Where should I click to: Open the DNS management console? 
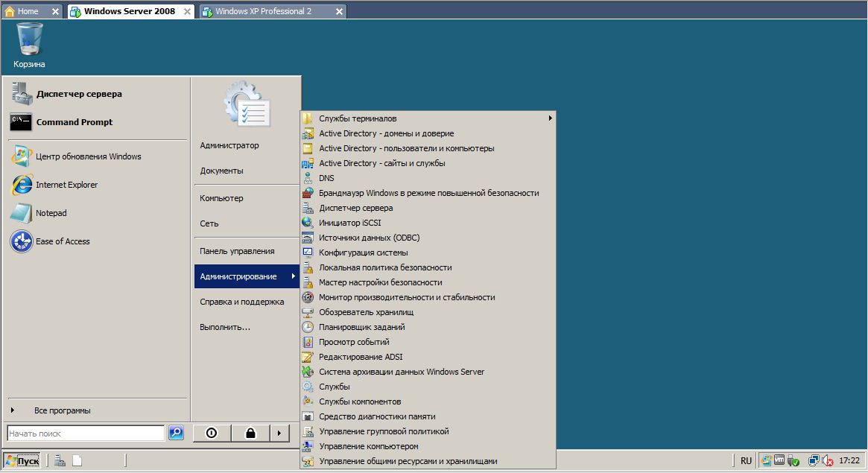[x=428, y=178]
